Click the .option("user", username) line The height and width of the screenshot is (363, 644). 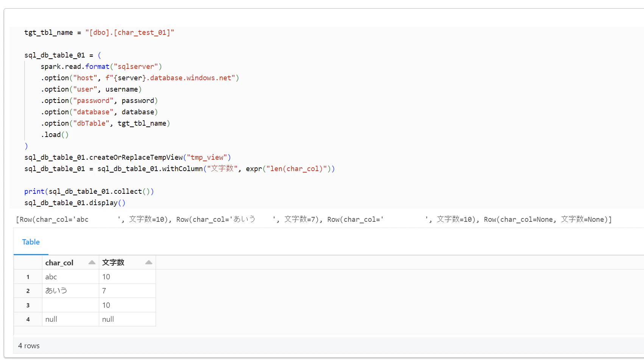(91, 89)
